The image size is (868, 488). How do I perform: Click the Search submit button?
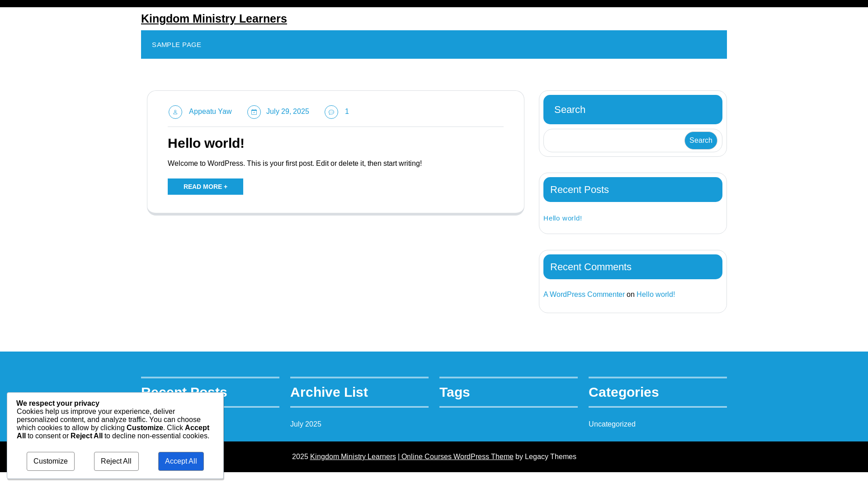[x=701, y=141]
